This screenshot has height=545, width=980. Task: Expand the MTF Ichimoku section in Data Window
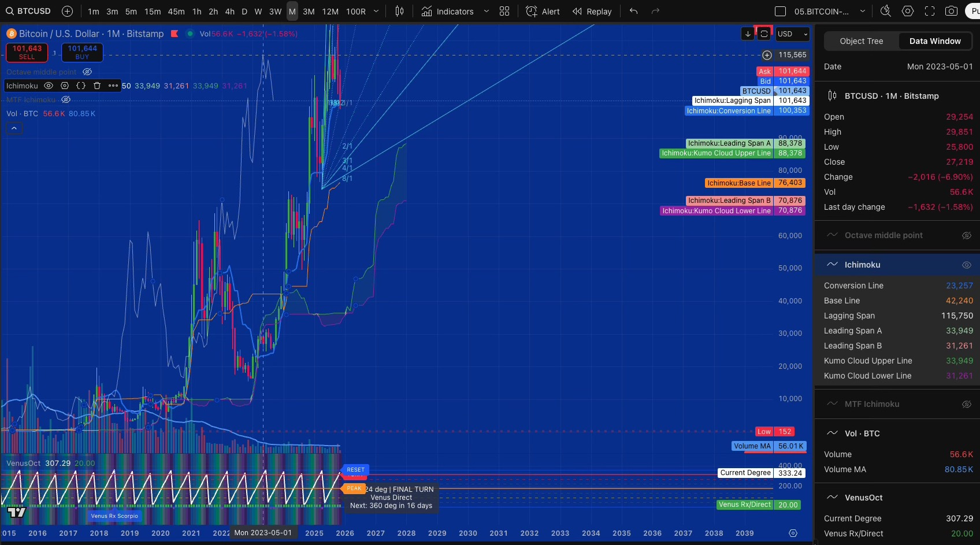tap(832, 404)
